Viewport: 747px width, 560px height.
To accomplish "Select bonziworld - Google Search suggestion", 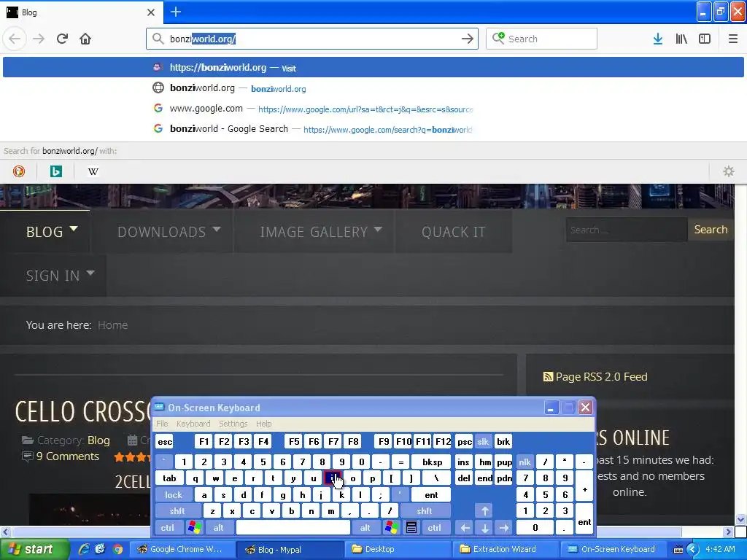I will click(x=373, y=129).
